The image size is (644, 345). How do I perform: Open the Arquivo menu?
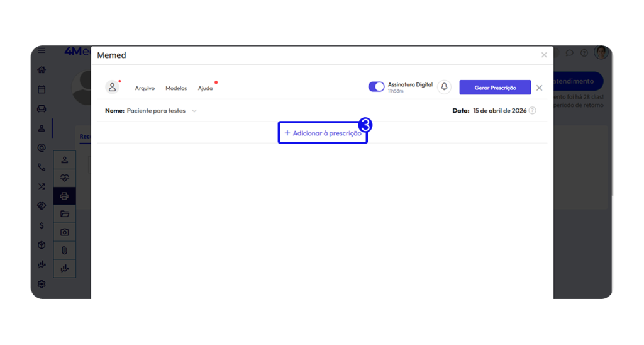(145, 88)
